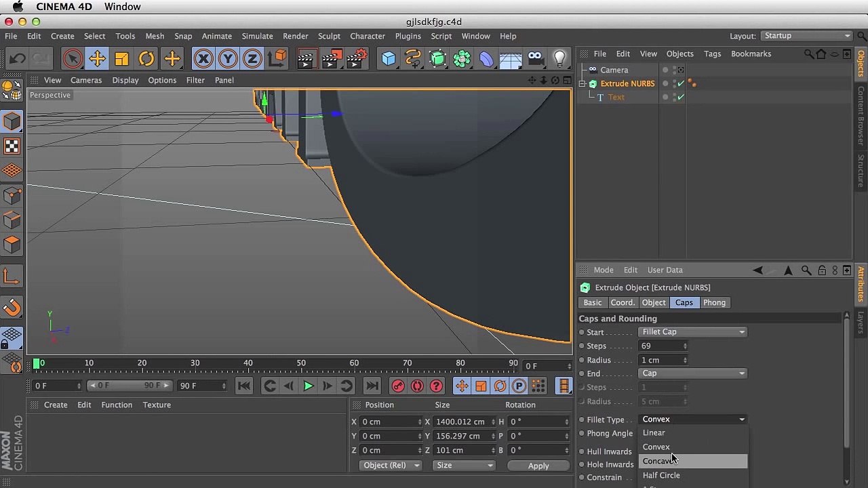The height and width of the screenshot is (488, 868).
Task: Open the Start cap type dropdown
Action: pos(692,332)
